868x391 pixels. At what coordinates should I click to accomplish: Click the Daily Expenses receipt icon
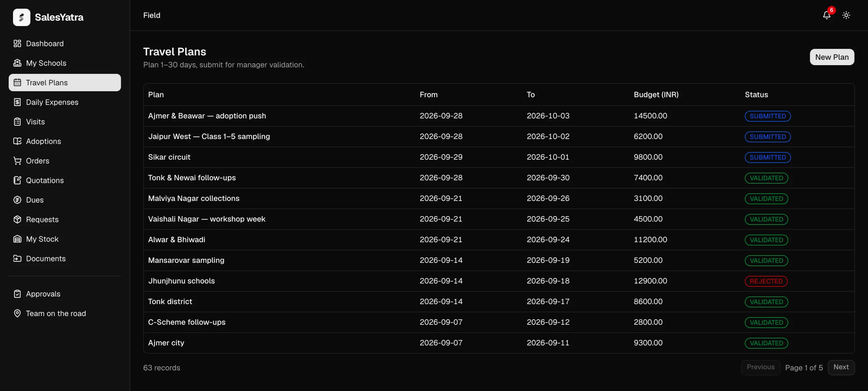pos(17,102)
